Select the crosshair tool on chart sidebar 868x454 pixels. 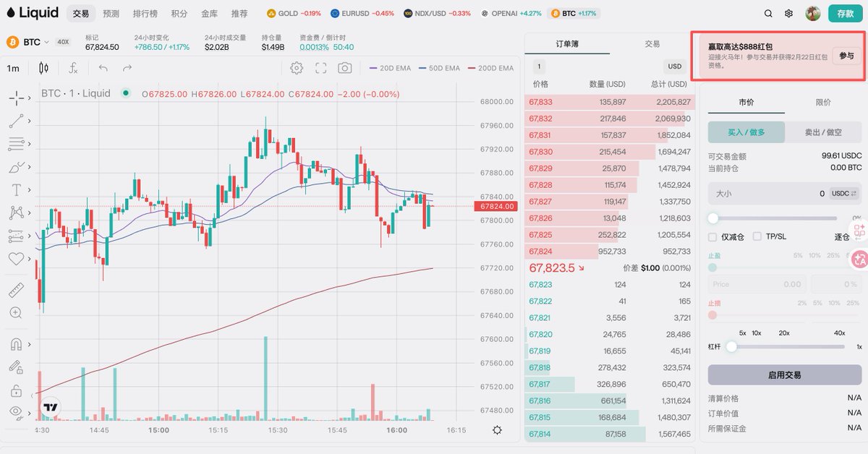[16, 98]
